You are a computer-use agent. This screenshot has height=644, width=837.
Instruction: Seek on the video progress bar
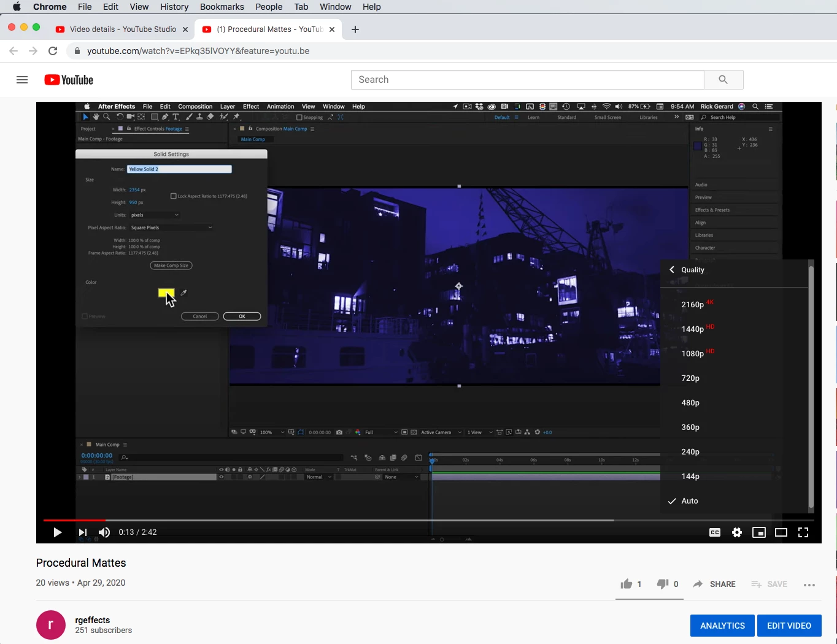(x=428, y=520)
